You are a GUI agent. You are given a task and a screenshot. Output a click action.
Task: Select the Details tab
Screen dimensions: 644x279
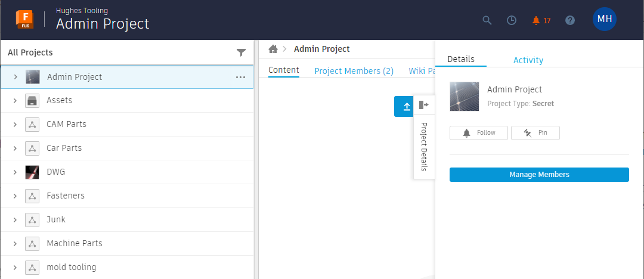tap(461, 59)
